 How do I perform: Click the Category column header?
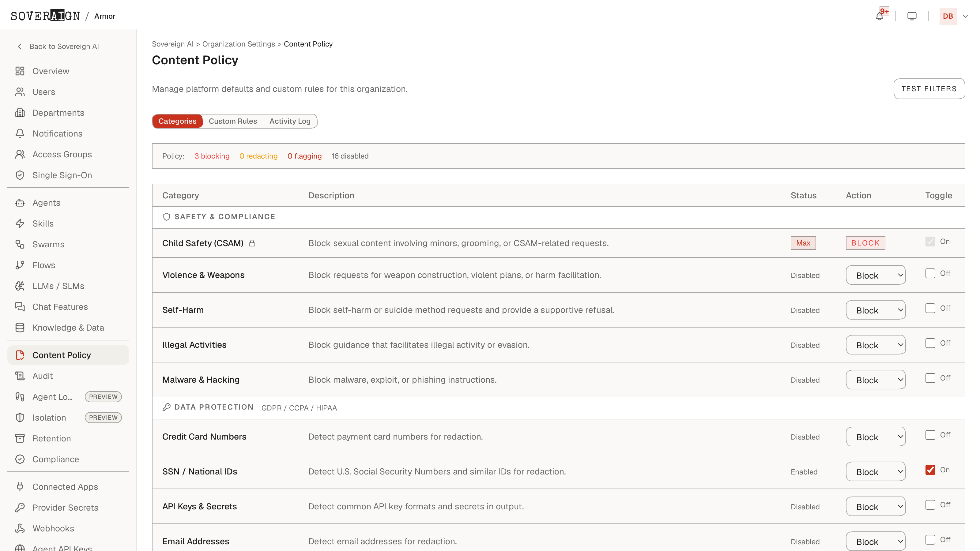point(180,196)
